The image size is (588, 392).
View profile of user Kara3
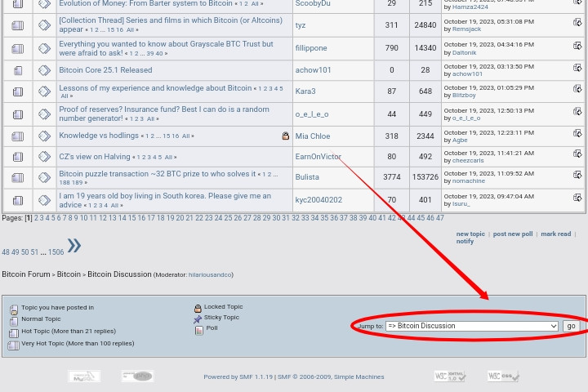305,91
